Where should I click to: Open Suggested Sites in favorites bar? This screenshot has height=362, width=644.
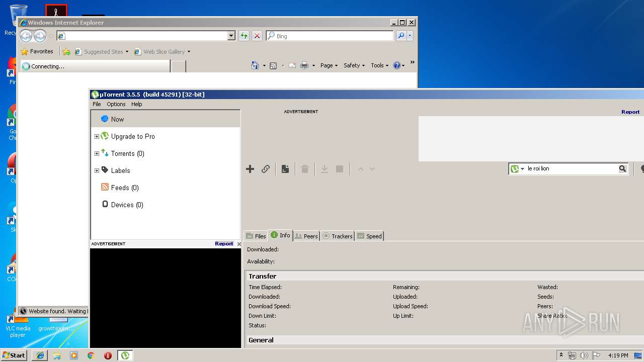click(x=101, y=51)
